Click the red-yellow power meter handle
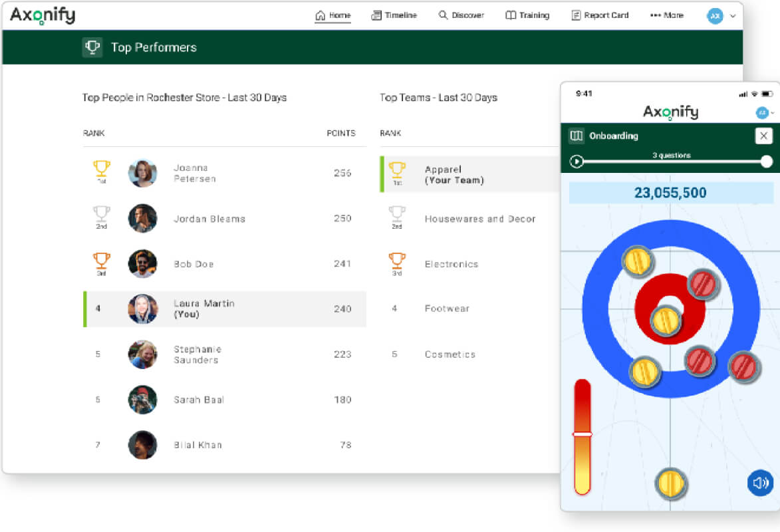Screen dimensions: 780x532 (583, 434)
